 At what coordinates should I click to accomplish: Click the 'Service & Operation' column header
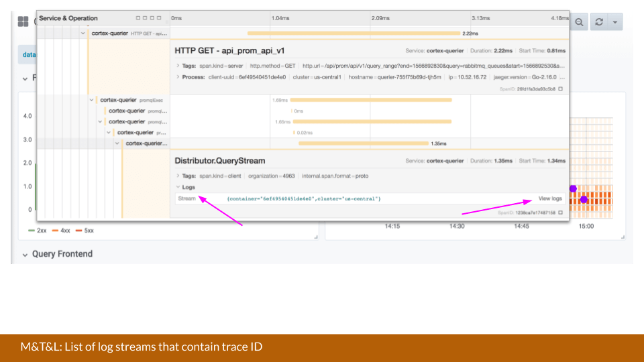(x=68, y=18)
